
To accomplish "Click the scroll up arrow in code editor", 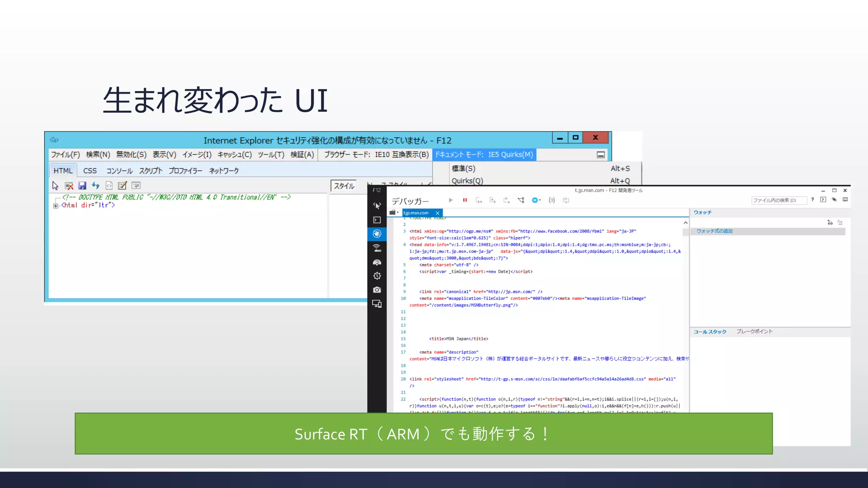I will (x=685, y=223).
